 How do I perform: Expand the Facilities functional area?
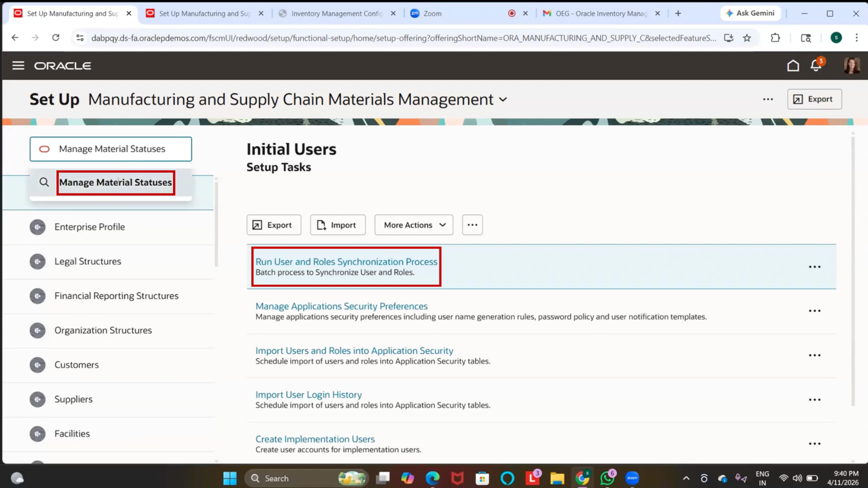[38, 434]
